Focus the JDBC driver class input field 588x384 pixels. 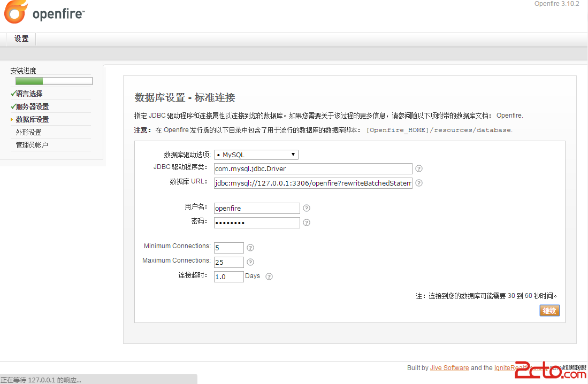(x=313, y=169)
